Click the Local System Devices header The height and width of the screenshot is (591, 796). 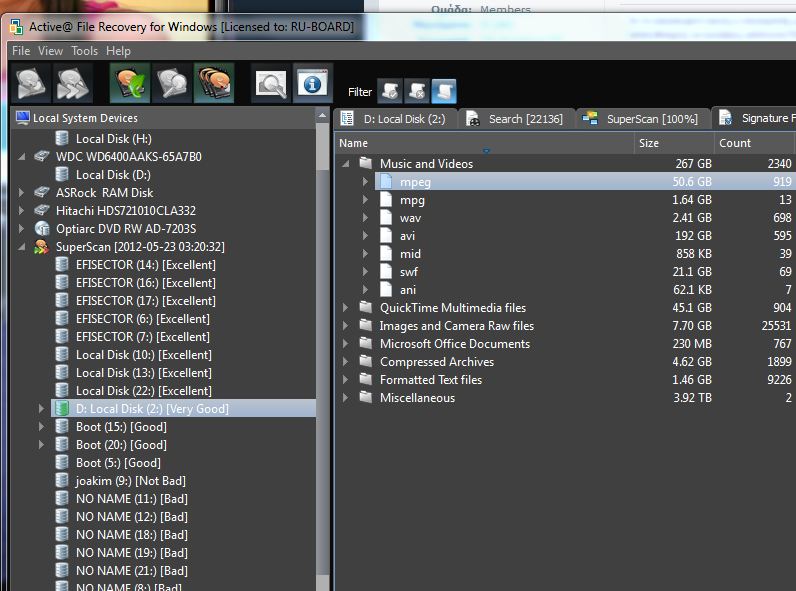point(163,118)
